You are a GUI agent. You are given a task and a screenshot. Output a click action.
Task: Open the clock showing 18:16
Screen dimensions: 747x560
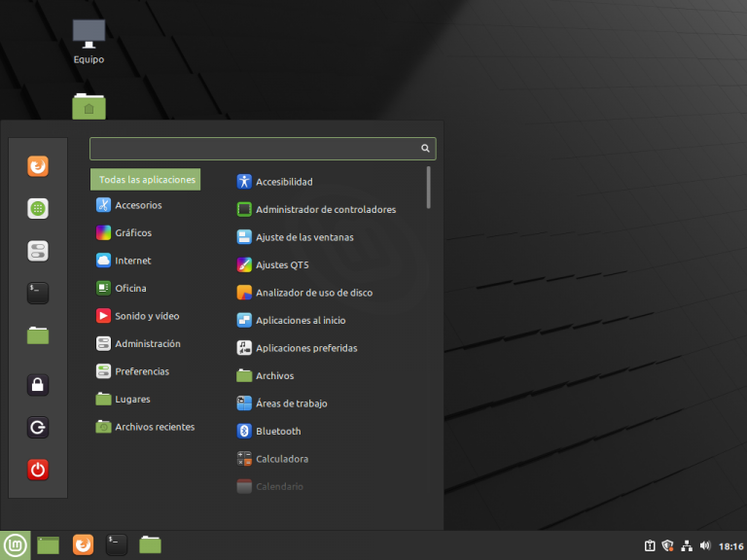click(x=730, y=546)
